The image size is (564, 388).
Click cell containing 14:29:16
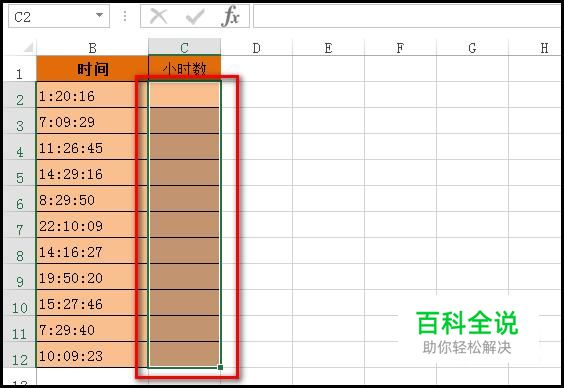(x=92, y=173)
